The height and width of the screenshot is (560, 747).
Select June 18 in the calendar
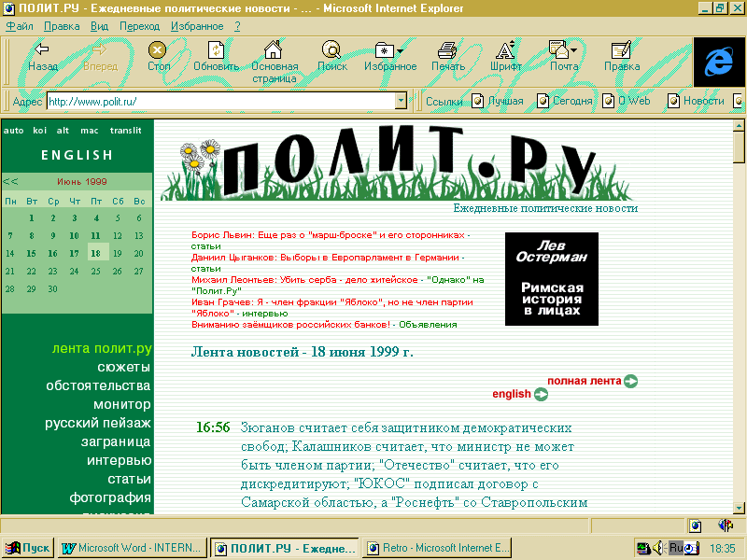pos(96,253)
